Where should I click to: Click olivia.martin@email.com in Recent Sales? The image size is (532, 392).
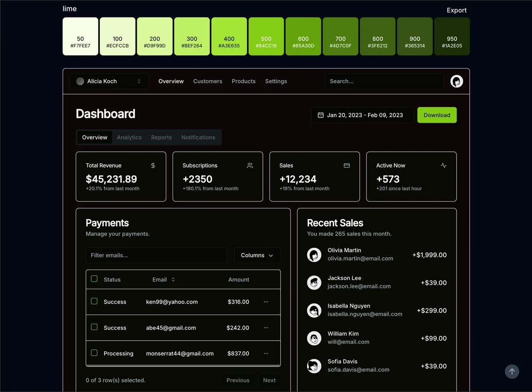point(361,259)
